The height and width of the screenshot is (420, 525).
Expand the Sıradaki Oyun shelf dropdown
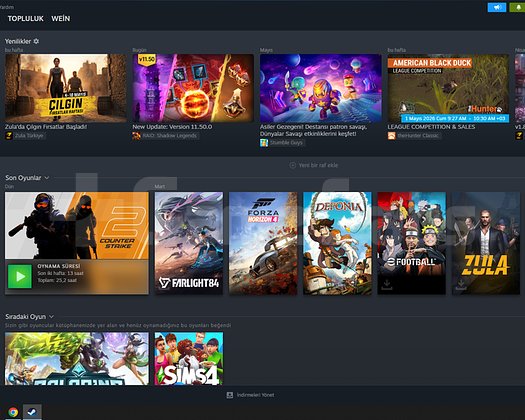pos(51,317)
